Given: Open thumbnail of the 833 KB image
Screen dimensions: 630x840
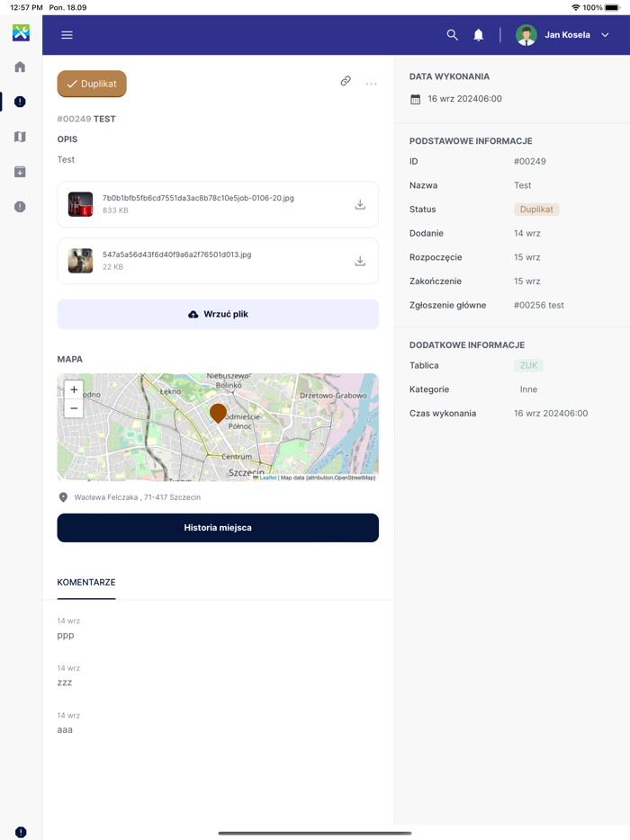Looking at the screenshot, I should point(80,204).
